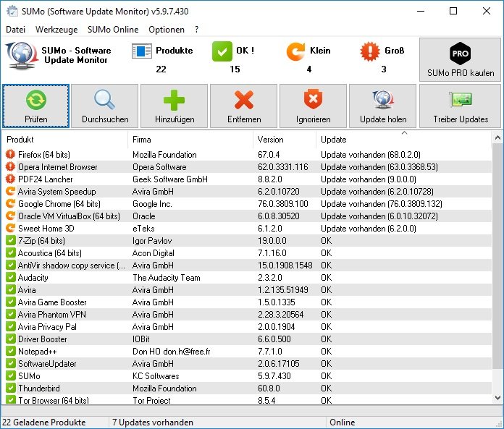Click the SUMo PRO kaufen button
Image resolution: width=504 pixels, height=429 pixels.
(461, 60)
